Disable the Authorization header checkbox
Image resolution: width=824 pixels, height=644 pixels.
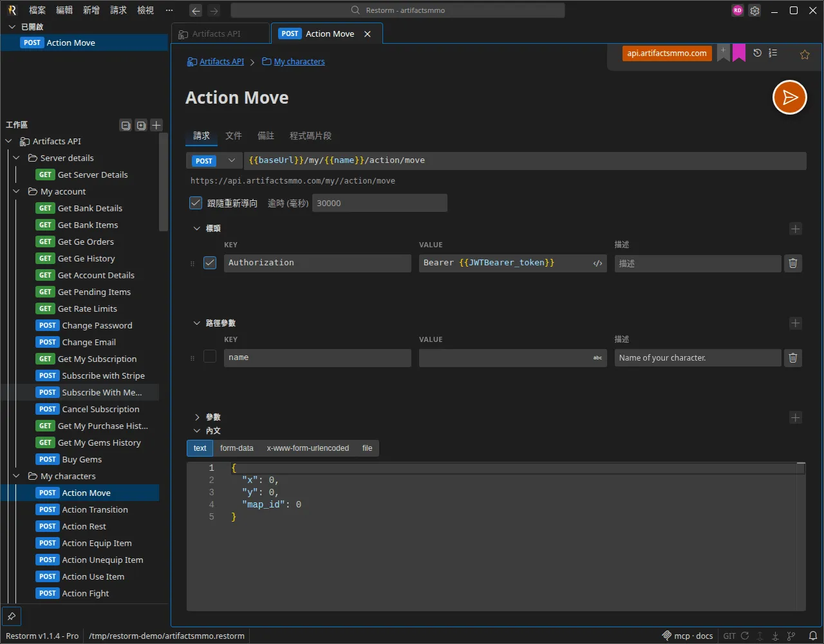[x=210, y=263]
